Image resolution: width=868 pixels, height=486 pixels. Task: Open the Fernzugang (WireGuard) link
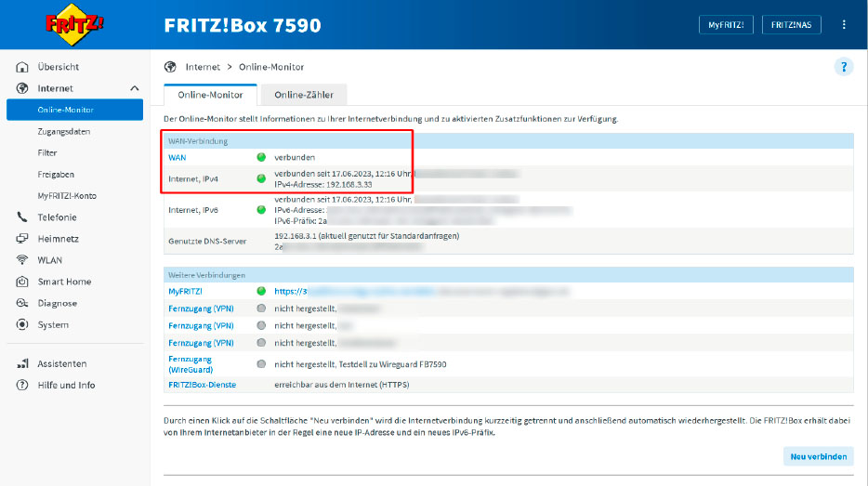191,364
